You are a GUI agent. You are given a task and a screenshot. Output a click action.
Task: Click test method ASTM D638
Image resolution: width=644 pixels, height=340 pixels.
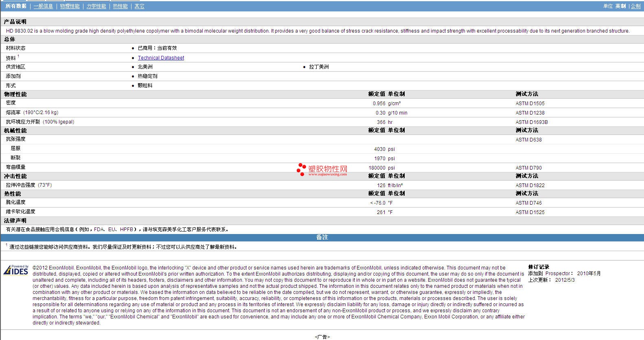click(x=528, y=140)
